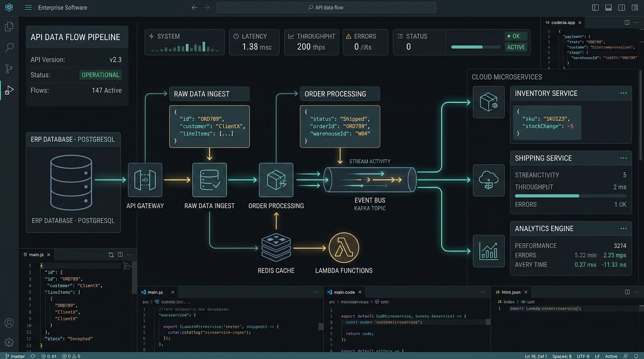Open more actions in bottom-center main.js editor
644x359 pixels.
pos(315,292)
